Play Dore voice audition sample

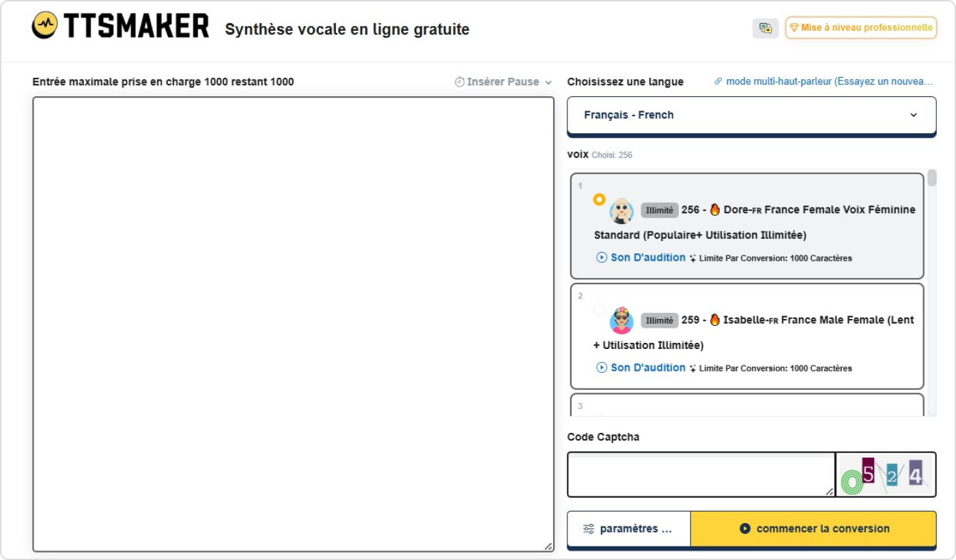click(641, 257)
